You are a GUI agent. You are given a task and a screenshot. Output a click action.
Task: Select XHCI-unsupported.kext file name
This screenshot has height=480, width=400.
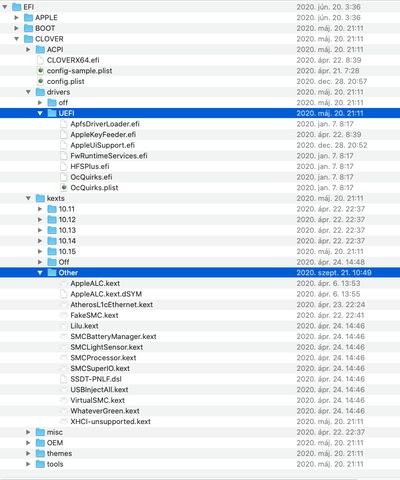111,422
